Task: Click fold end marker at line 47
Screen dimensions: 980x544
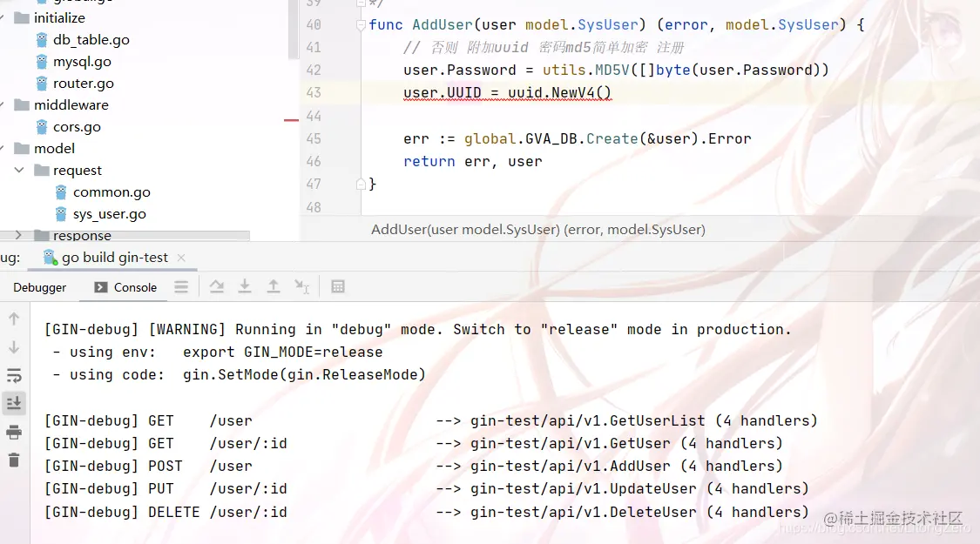Action: [361, 185]
